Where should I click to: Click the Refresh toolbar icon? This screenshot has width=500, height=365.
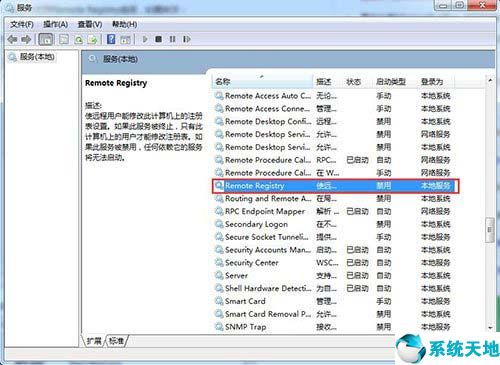(x=79, y=40)
